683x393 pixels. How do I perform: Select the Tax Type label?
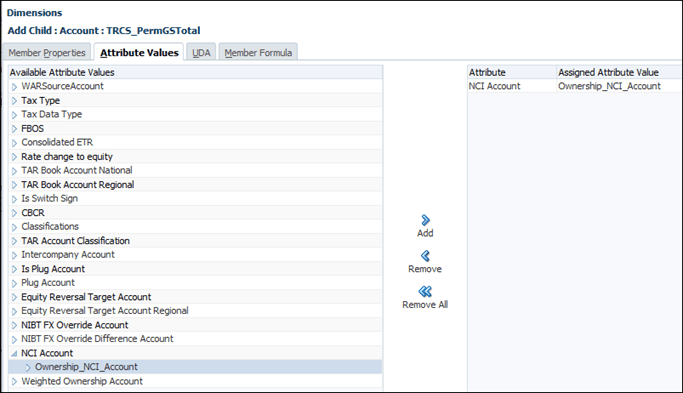tap(41, 100)
